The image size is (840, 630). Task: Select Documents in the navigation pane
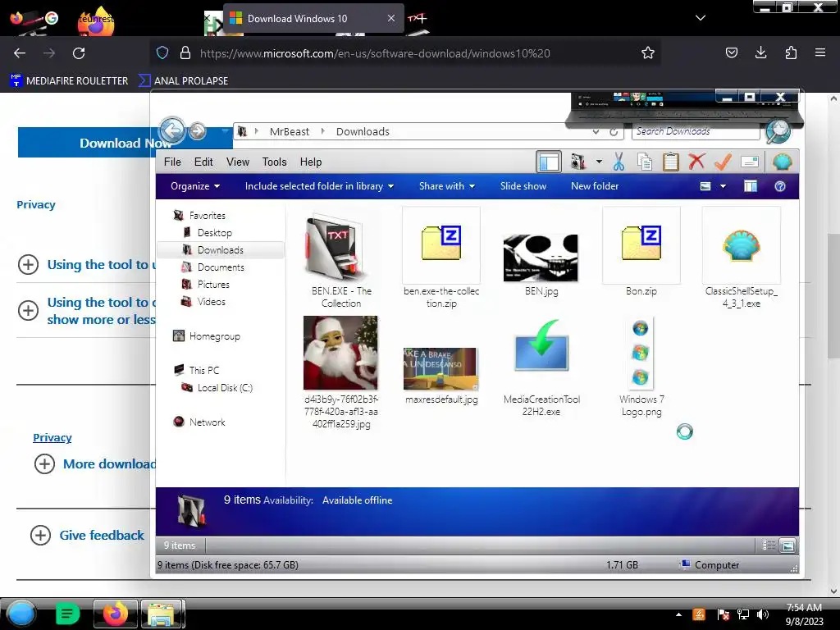click(x=220, y=267)
